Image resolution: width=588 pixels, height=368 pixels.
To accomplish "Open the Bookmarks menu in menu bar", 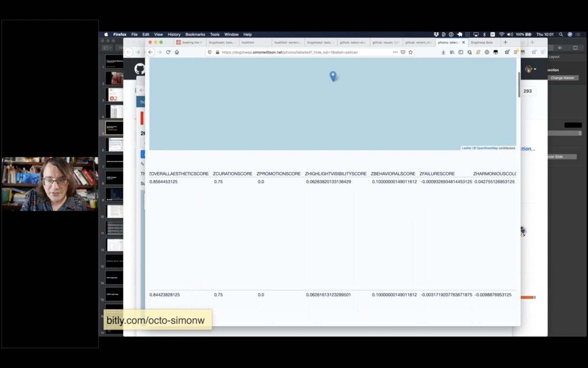I will (195, 34).
